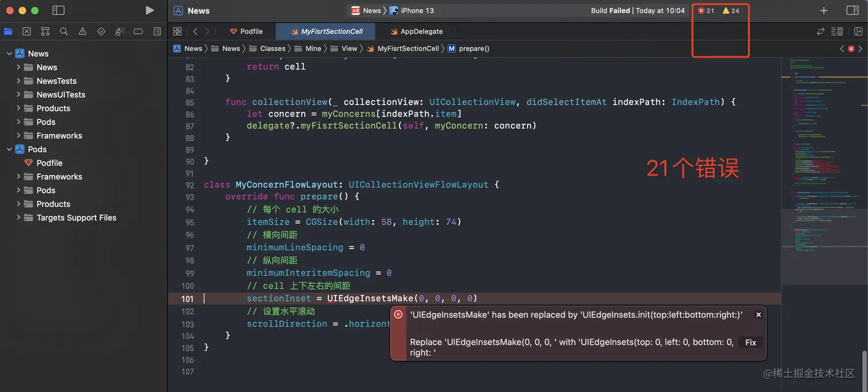This screenshot has height=392, width=868.
Task: Select Targets Support Files label
Action: point(76,218)
